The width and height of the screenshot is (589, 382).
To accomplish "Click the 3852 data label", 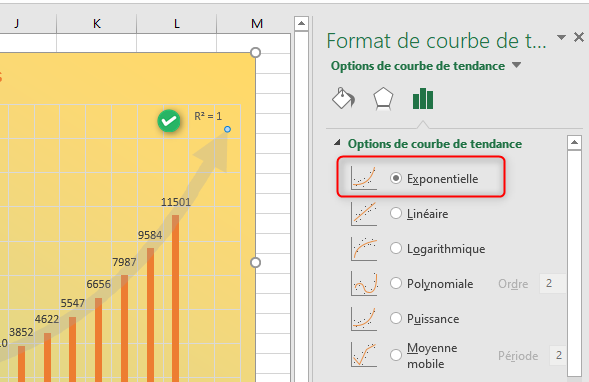I will pos(21,332).
